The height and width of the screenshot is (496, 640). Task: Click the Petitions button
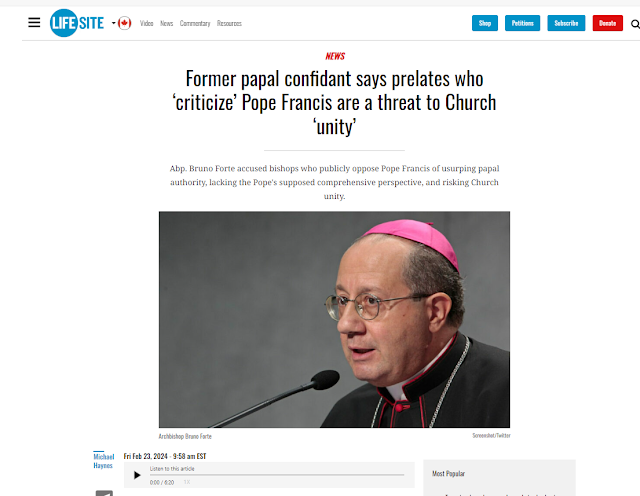pyautogui.click(x=522, y=23)
